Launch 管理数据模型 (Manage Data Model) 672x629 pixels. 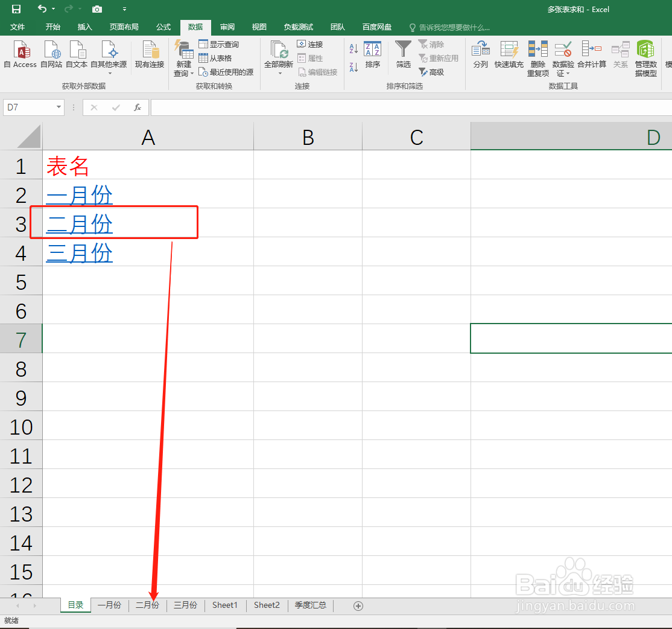click(x=645, y=57)
